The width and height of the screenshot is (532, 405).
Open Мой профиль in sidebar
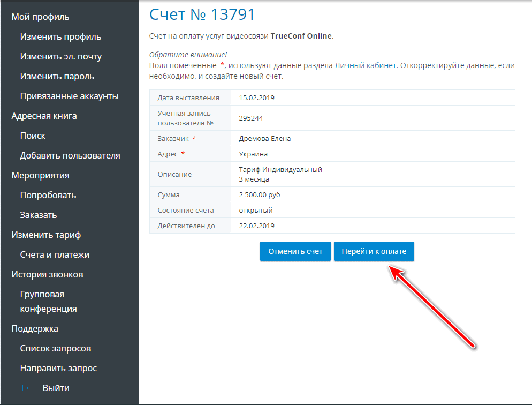point(40,17)
